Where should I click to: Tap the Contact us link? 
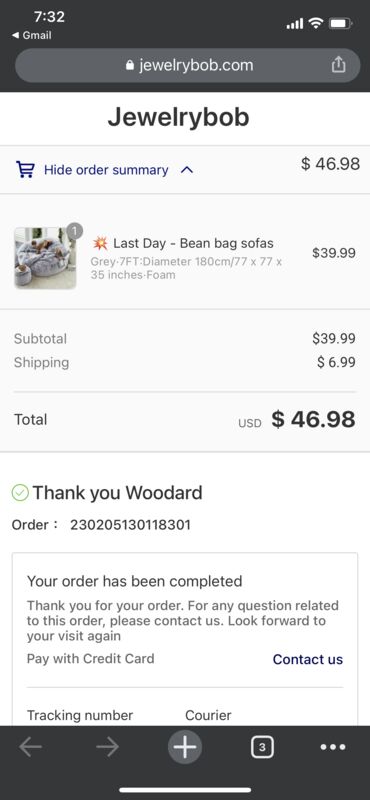[x=308, y=659]
